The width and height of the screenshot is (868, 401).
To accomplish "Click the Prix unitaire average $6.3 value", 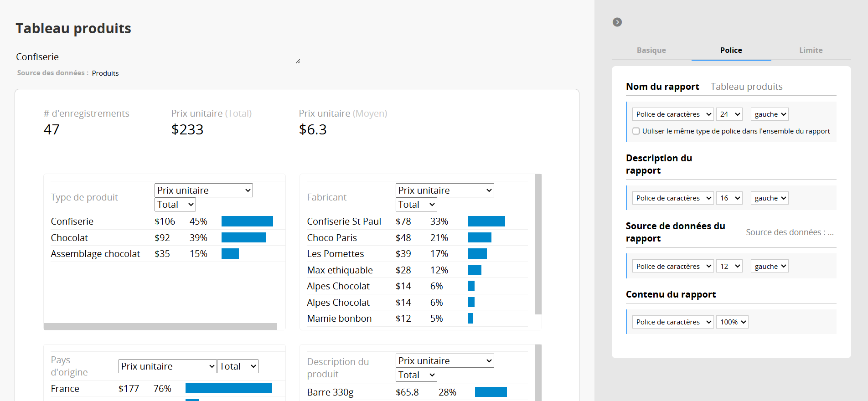I will pos(313,130).
